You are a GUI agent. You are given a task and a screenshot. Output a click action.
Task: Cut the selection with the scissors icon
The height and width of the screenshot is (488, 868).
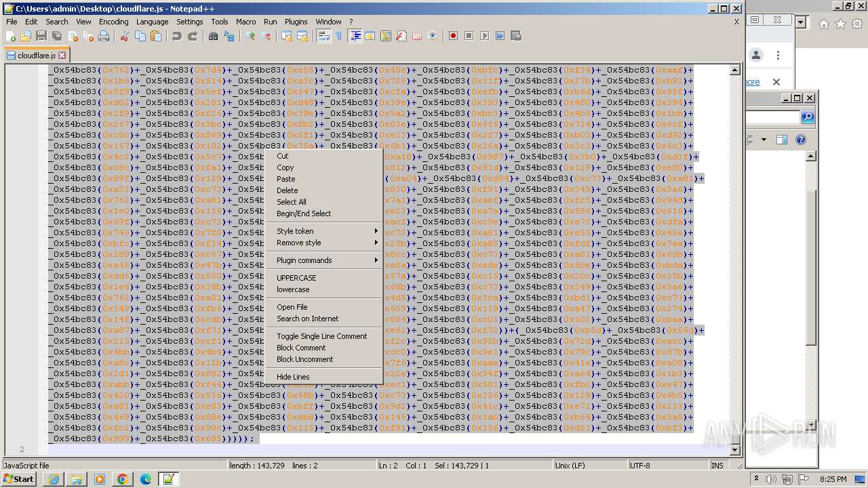click(125, 36)
